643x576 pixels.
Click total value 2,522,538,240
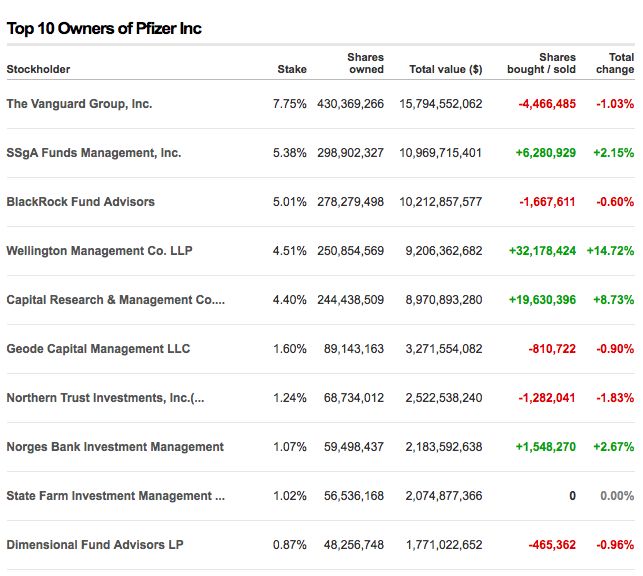(444, 398)
